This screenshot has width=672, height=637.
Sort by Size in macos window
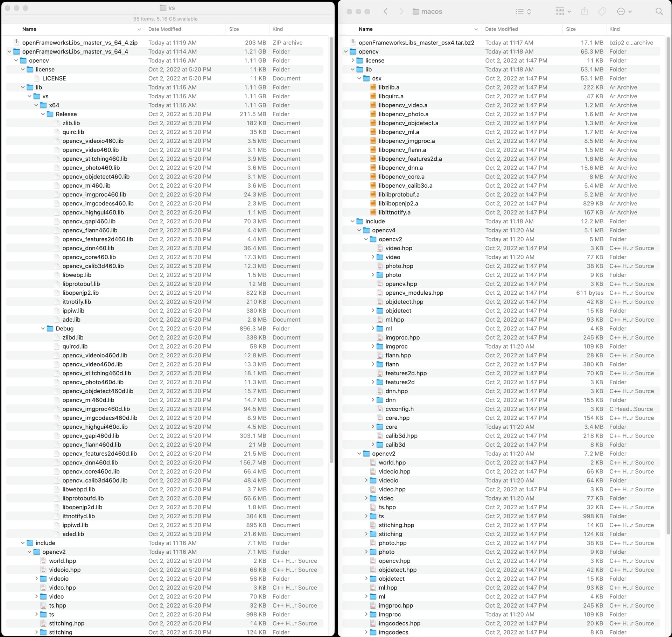[x=571, y=29]
